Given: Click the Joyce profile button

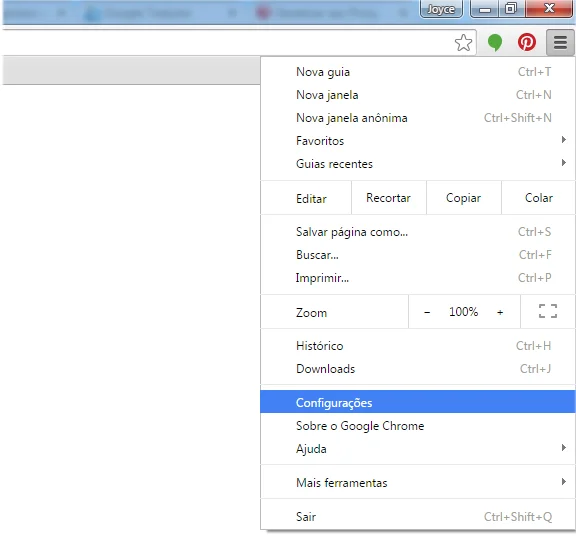Looking at the screenshot, I should pyautogui.click(x=441, y=9).
